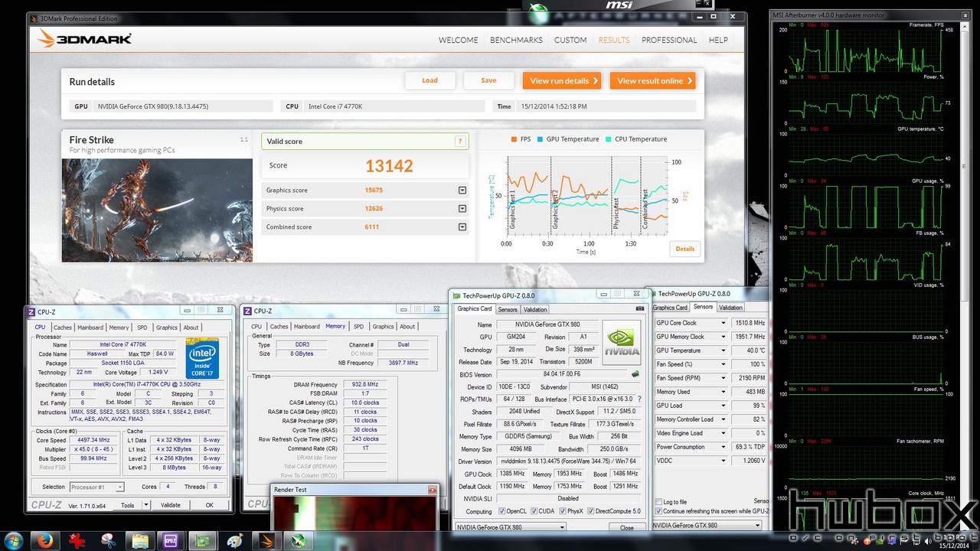Image resolution: width=980 pixels, height=551 pixels.
Task: Click the Load button in Run details
Action: 430,80
